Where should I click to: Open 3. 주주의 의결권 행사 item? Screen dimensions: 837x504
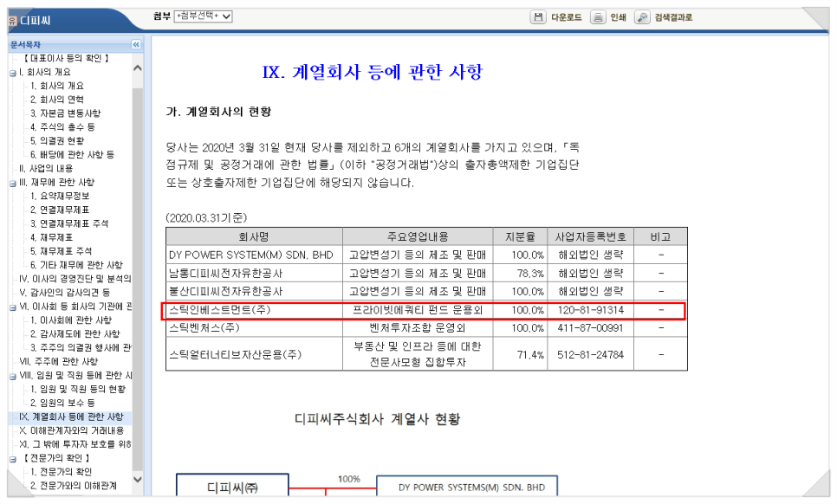[81, 348]
